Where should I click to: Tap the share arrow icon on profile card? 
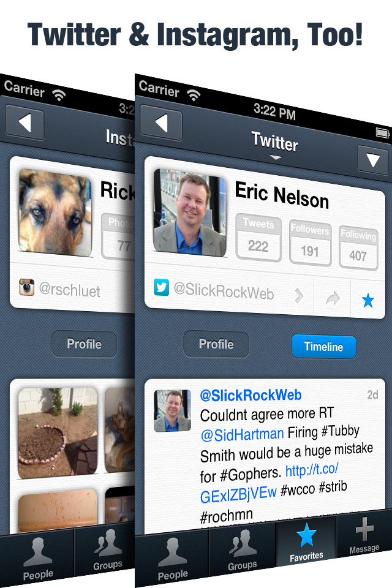pos(333,298)
